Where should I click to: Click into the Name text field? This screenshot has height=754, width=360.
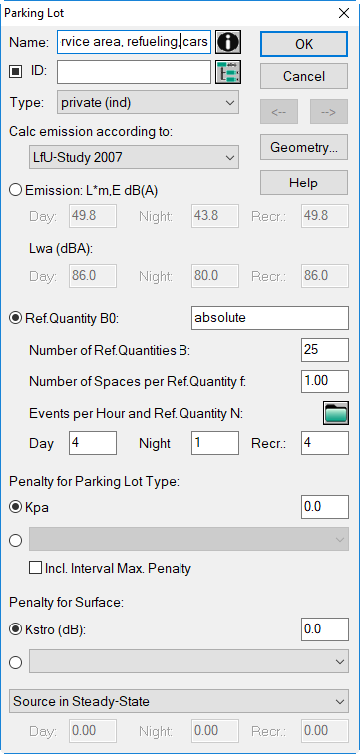[x=134, y=42]
